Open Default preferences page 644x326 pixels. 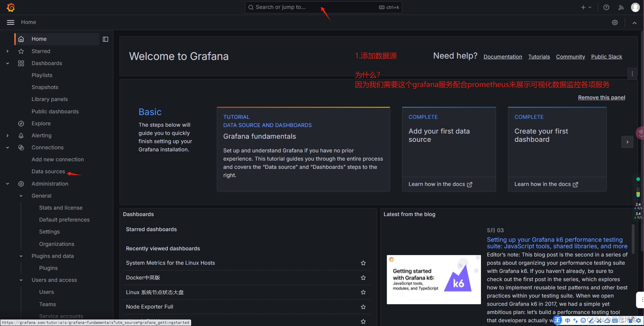point(64,220)
